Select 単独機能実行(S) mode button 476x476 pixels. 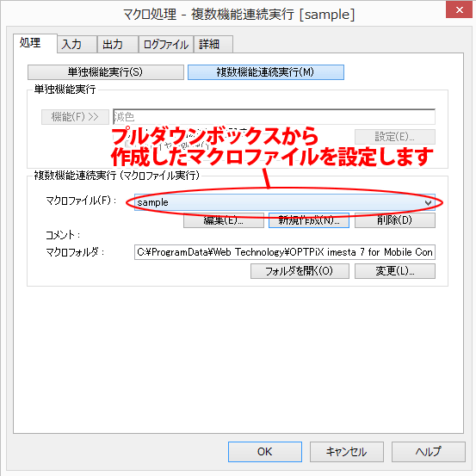(x=106, y=72)
